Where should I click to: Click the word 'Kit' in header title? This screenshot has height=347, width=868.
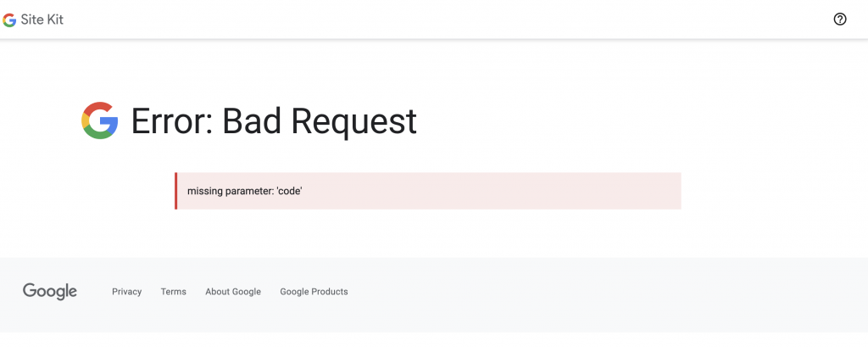[55, 20]
